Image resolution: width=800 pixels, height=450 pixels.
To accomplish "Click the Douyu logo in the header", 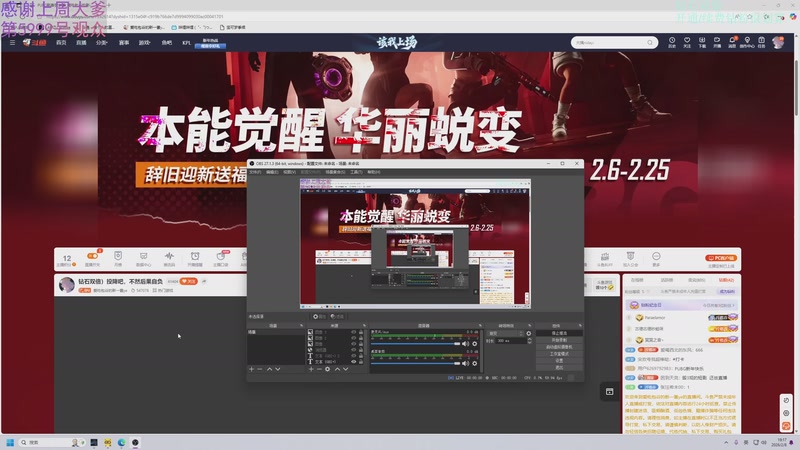I will 35,43.
